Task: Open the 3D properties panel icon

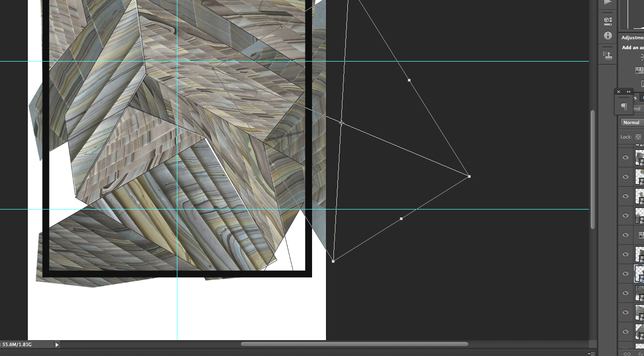Action: coord(607,21)
